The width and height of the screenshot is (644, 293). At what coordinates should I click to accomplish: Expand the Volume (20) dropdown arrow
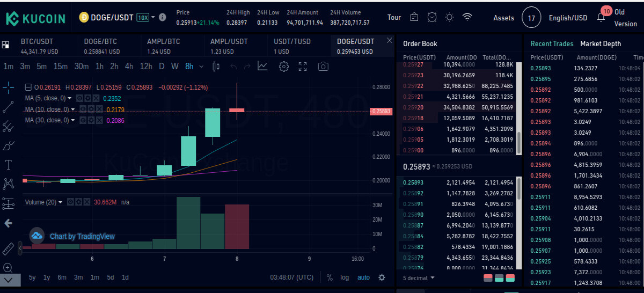click(60, 202)
